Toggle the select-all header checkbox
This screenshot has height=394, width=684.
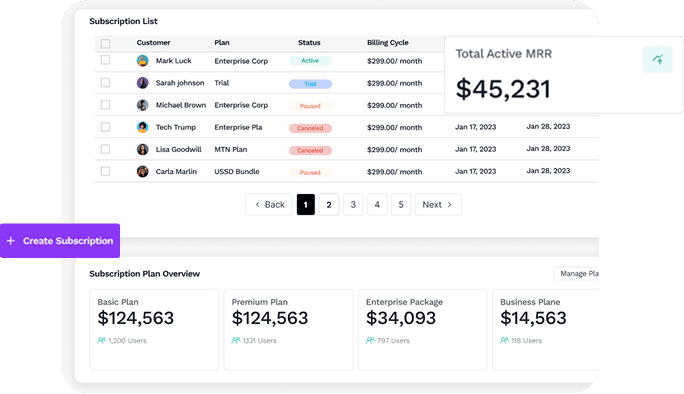pos(105,43)
